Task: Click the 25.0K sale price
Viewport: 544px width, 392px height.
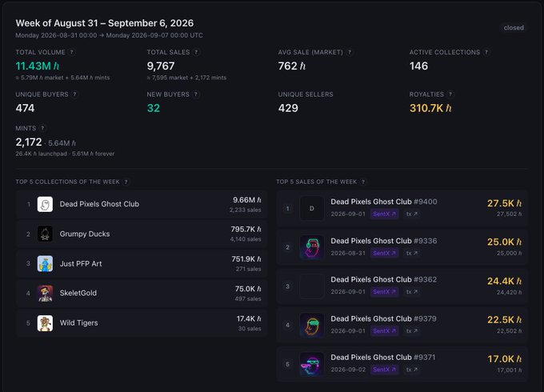Action: (x=504, y=242)
